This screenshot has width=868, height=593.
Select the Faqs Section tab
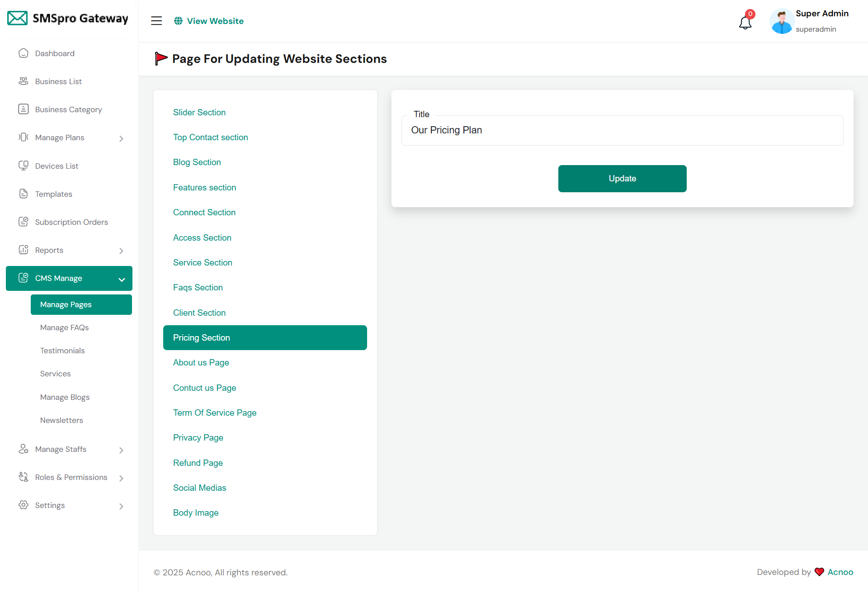[x=198, y=288]
